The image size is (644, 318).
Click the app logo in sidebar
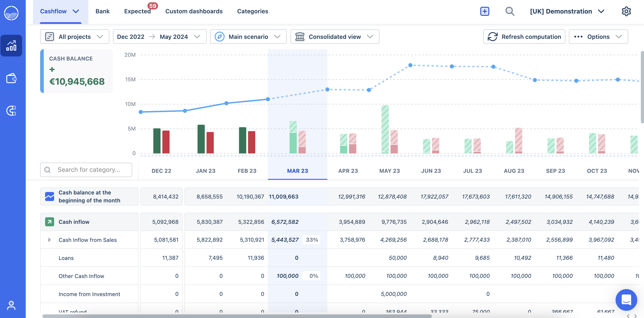pos(11,13)
